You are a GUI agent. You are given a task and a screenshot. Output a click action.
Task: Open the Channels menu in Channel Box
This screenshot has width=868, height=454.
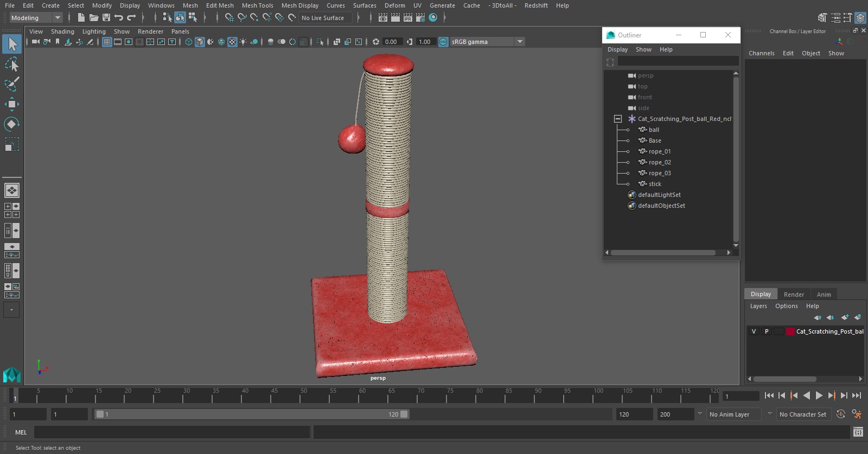pos(761,53)
